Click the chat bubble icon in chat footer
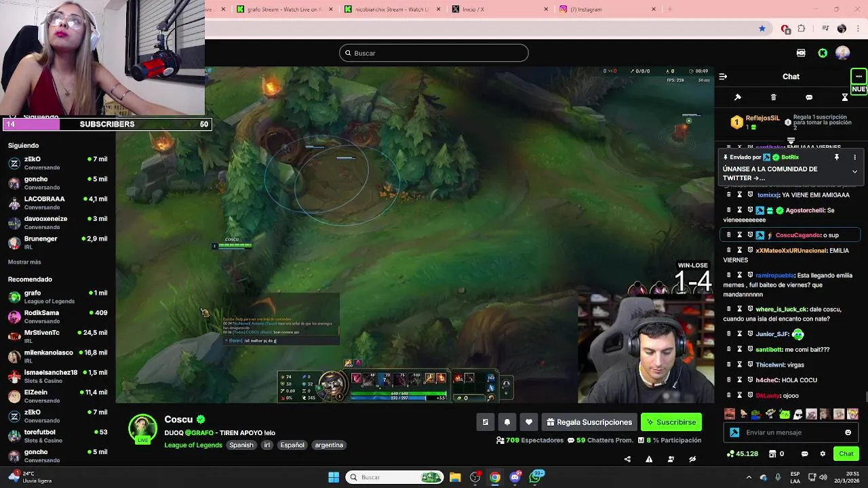The height and width of the screenshot is (488, 868). click(805, 453)
